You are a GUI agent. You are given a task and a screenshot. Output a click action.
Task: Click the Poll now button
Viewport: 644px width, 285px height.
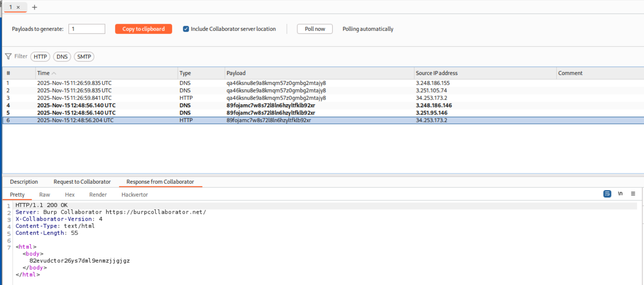pyautogui.click(x=314, y=29)
